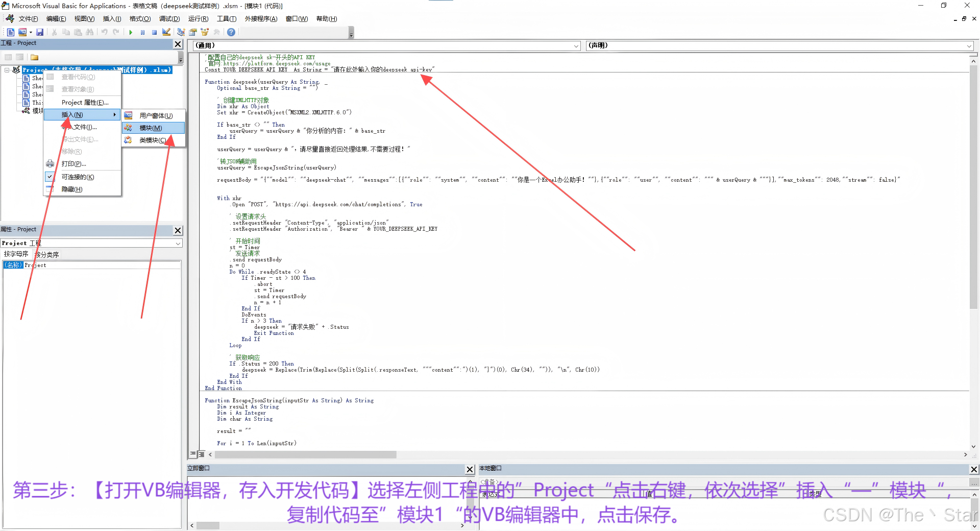Click the Procedure View button
Image resolution: width=980 pixels, height=531 pixels.
[193, 454]
